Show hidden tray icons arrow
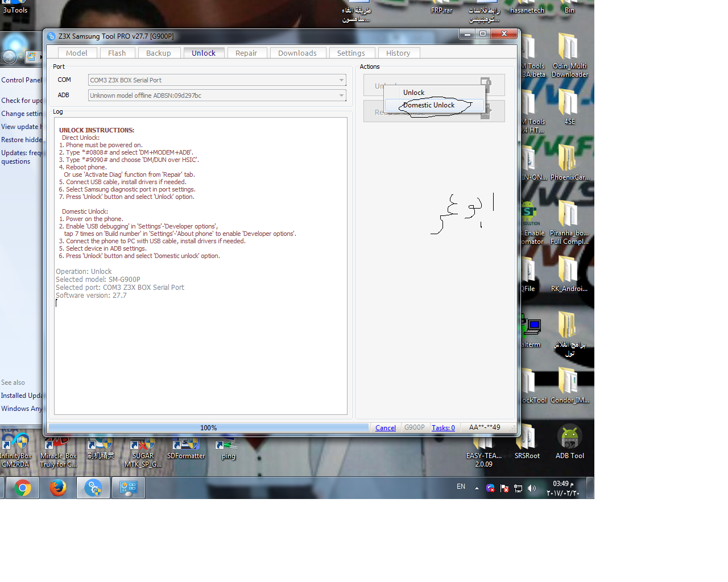This screenshot has height=582, width=728. point(477,488)
